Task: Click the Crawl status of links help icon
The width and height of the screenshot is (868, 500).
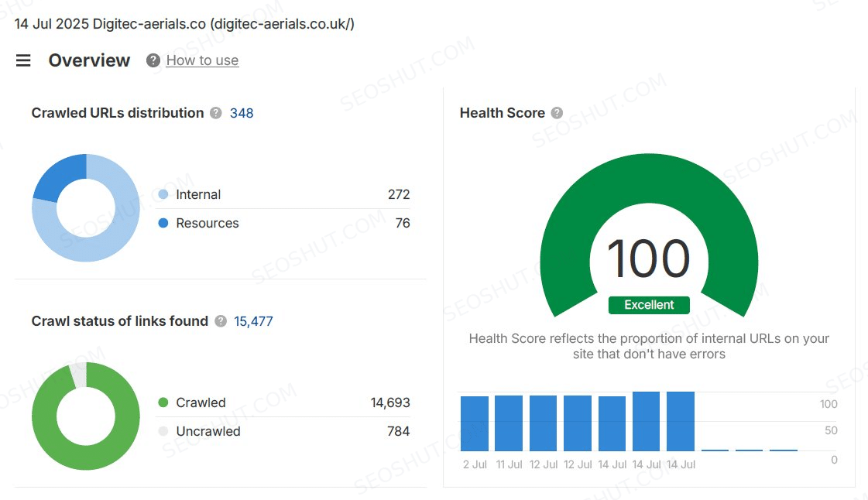Action: (x=221, y=321)
